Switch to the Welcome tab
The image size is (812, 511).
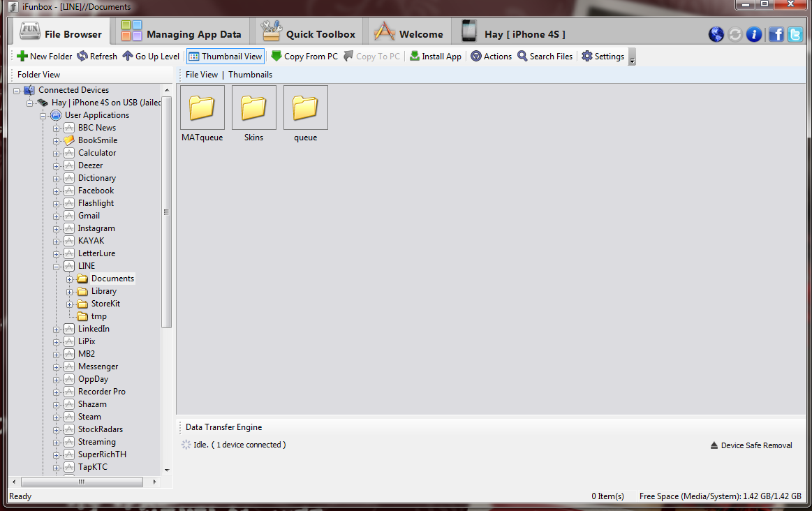click(408, 32)
